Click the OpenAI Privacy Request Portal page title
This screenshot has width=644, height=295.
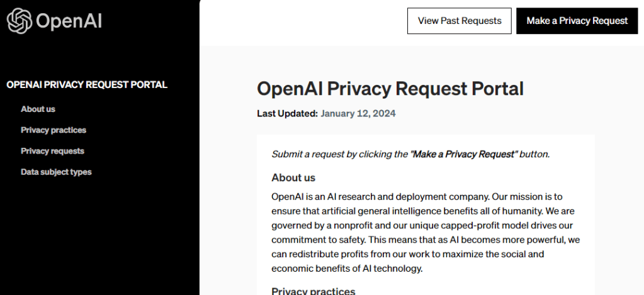(x=390, y=89)
